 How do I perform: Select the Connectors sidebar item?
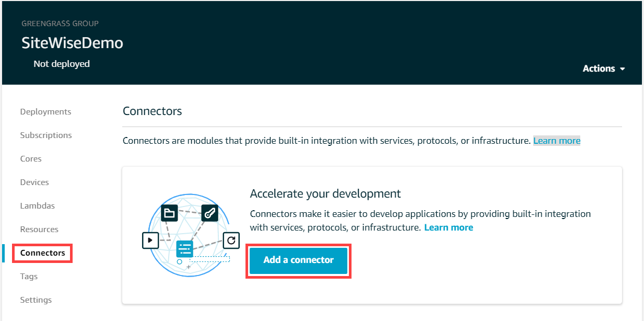coord(43,253)
